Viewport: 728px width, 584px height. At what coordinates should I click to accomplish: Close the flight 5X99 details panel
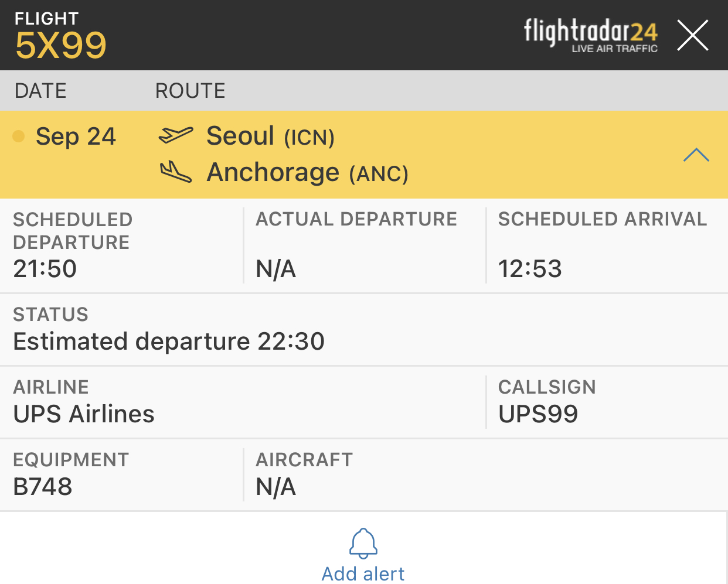[693, 35]
